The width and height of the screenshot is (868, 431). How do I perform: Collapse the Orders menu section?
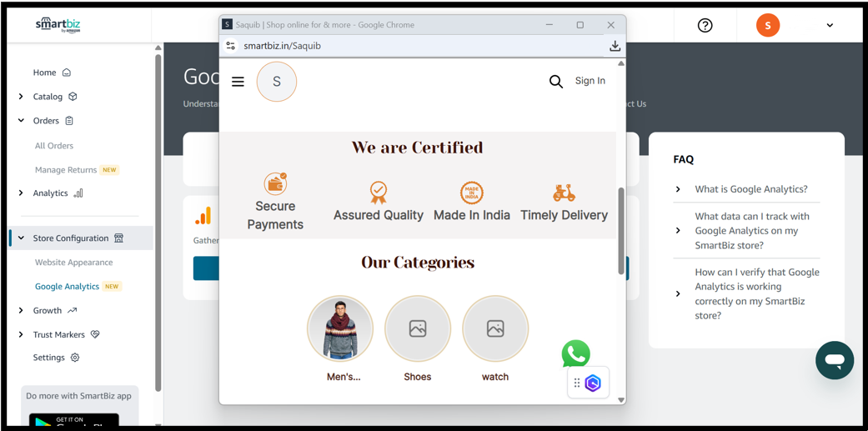coord(21,121)
